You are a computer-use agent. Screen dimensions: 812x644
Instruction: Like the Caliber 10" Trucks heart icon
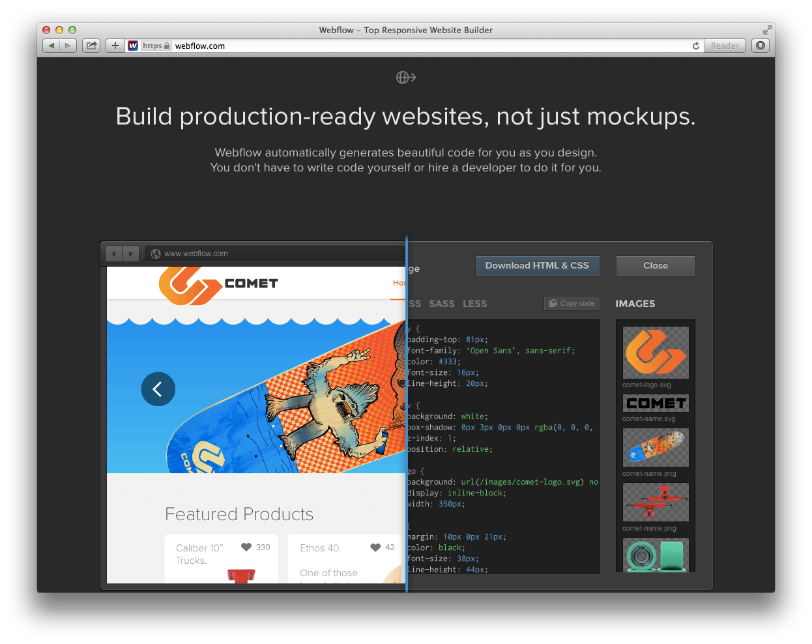point(246,547)
